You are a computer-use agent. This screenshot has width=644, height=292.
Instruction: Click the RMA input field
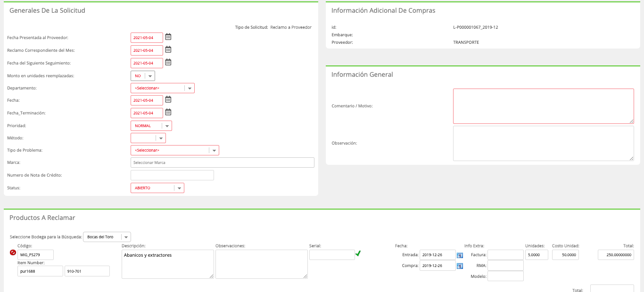coord(505,266)
